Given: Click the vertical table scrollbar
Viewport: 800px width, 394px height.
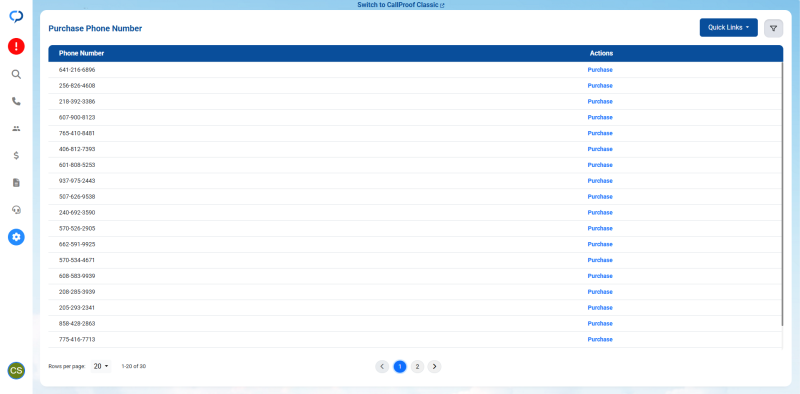Looking at the screenshot, I should click(782, 194).
